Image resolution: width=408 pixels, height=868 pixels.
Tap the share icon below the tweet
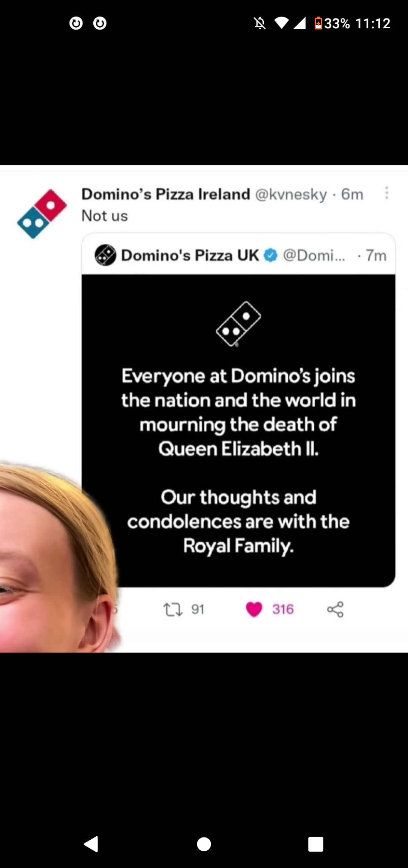(x=335, y=609)
